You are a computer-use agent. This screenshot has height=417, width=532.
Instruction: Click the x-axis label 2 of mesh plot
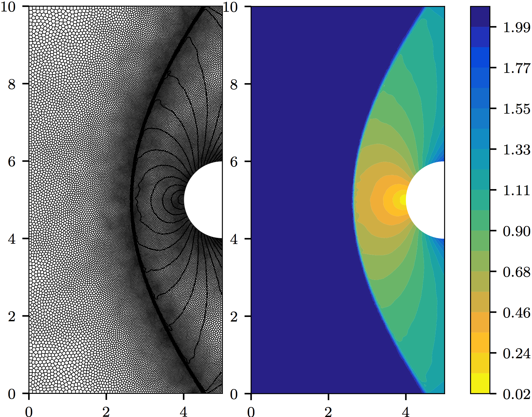(x=106, y=412)
